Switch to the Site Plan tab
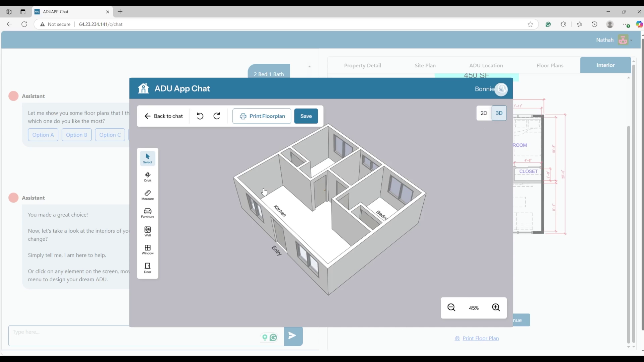 tap(425, 65)
